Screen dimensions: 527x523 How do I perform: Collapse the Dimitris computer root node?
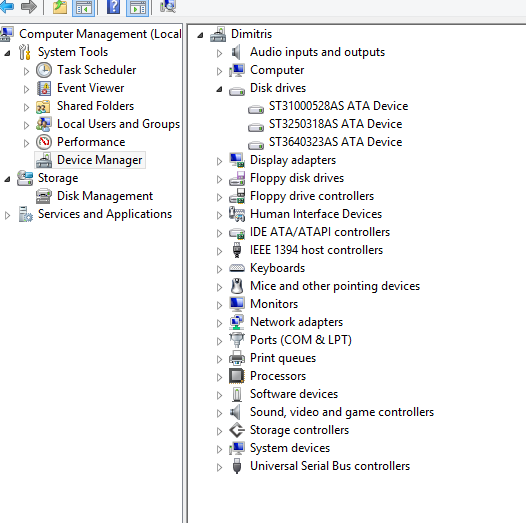(x=200, y=35)
